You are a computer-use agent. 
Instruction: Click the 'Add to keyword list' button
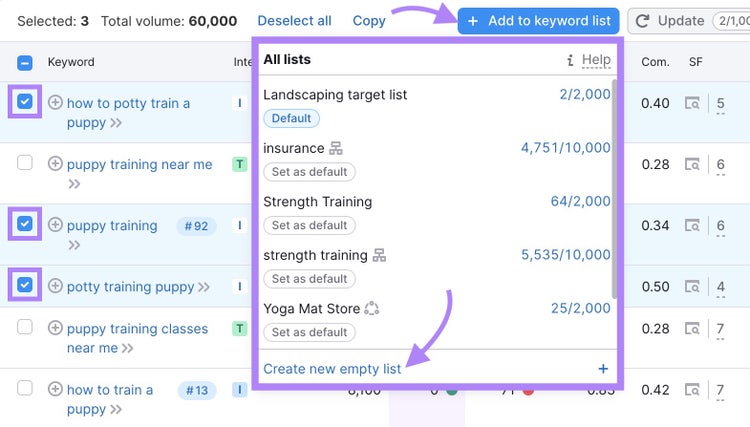pos(538,21)
